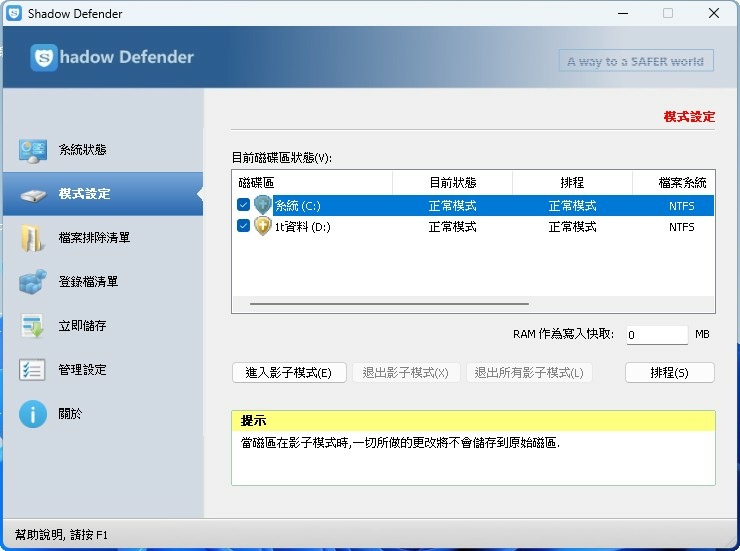Uncheck the 系統 (C:) checkbox
The height and width of the screenshot is (551, 740).
click(x=243, y=205)
